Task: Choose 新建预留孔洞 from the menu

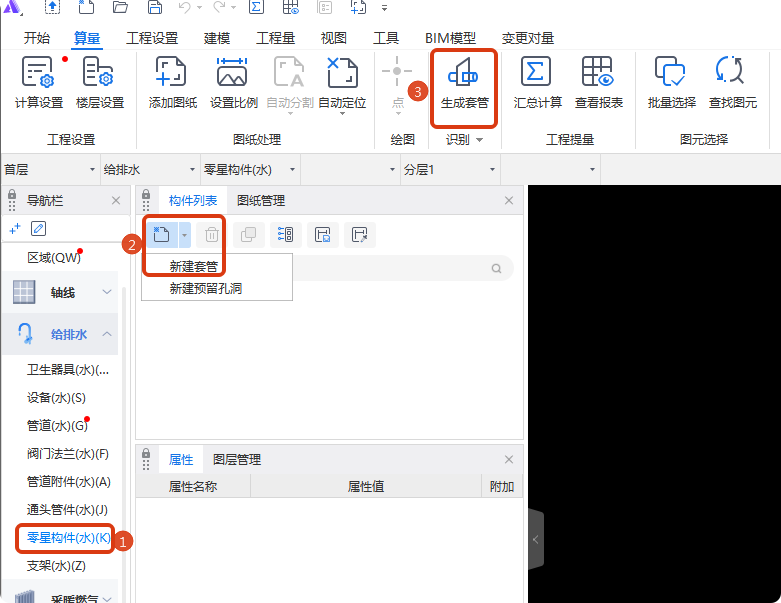Action: [206, 288]
